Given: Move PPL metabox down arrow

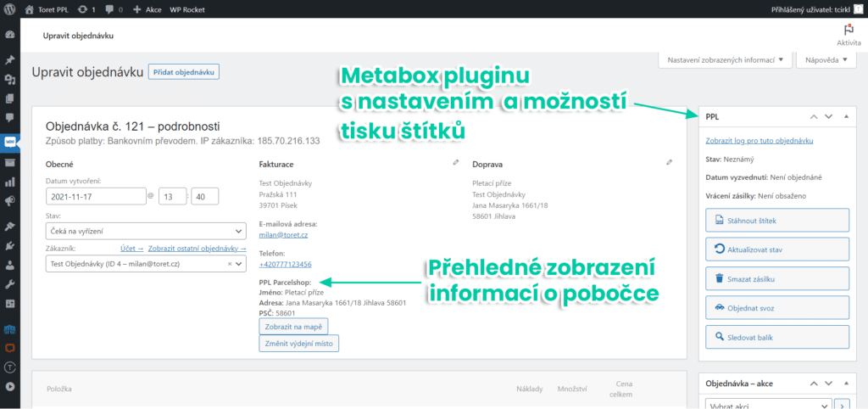Looking at the screenshot, I should coord(829,116).
